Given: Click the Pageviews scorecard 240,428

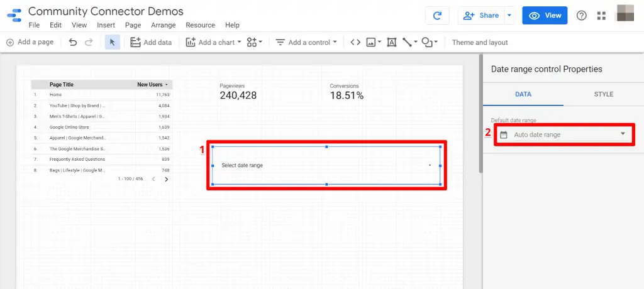Looking at the screenshot, I should [238, 92].
